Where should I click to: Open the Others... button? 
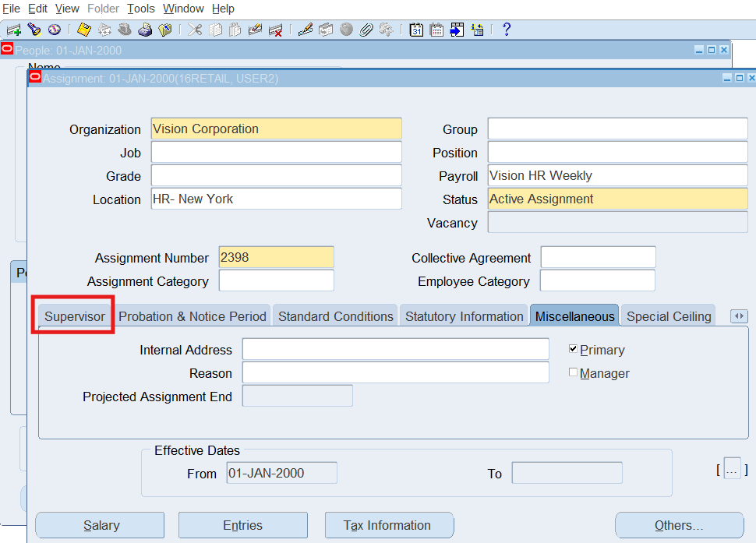click(x=679, y=525)
